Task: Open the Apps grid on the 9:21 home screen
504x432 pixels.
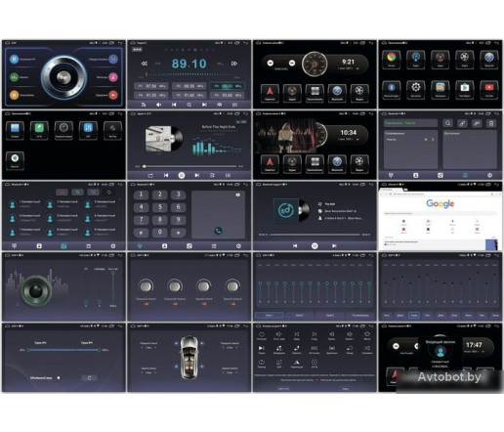Action: pos(315,93)
